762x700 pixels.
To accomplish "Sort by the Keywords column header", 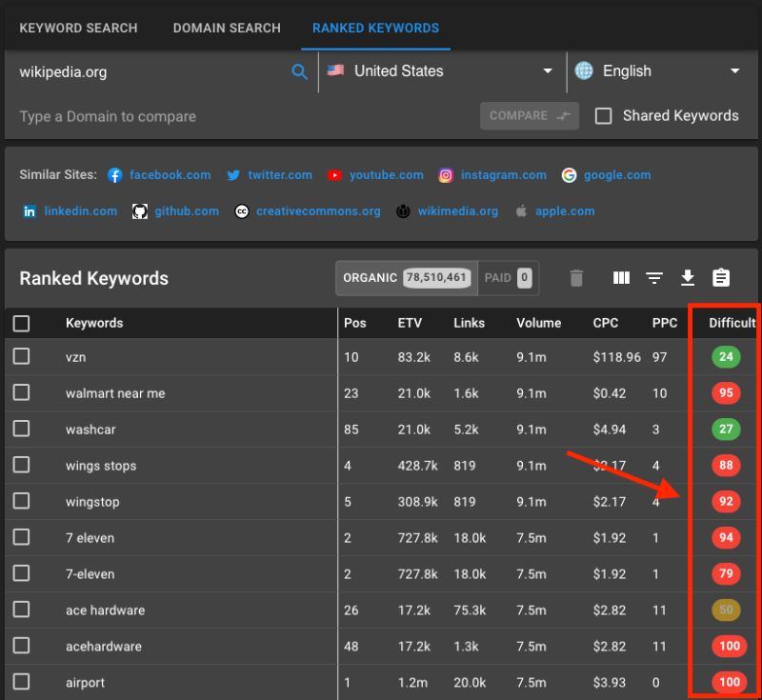I will [x=94, y=324].
